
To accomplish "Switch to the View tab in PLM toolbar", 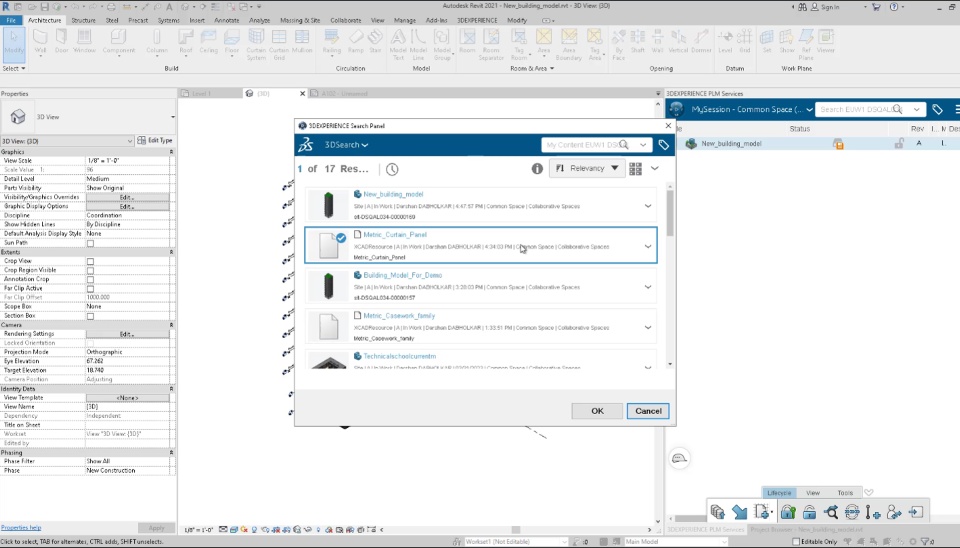I will click(x=812, y=493).
